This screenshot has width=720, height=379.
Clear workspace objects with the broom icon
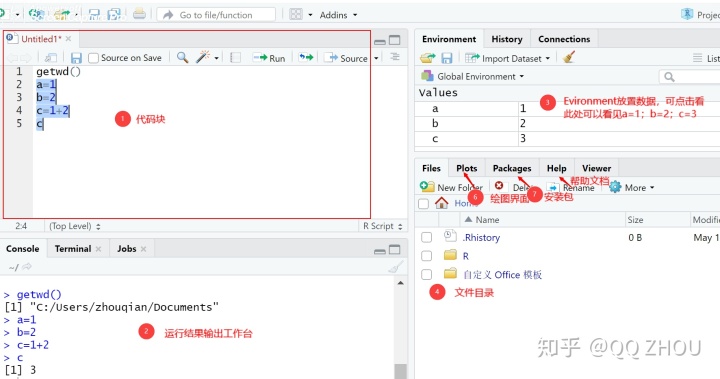(569, 57)
